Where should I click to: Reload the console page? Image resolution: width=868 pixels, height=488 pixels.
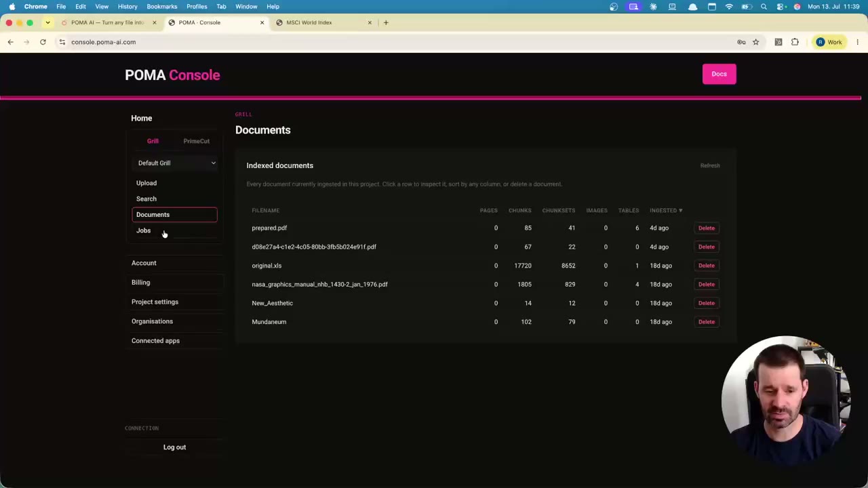click(x=43, y=42)
